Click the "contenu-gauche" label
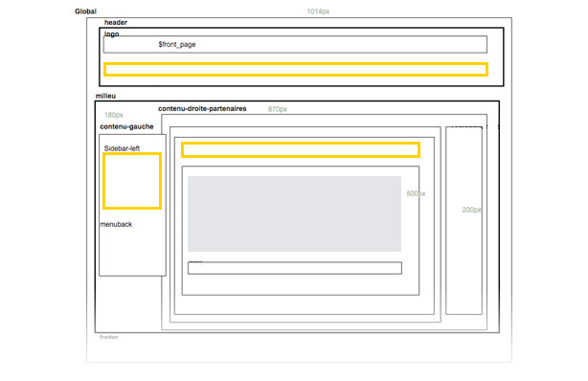The height and width of the screenshot is (381, 588). pyautogui.click(x=126, y=126)
